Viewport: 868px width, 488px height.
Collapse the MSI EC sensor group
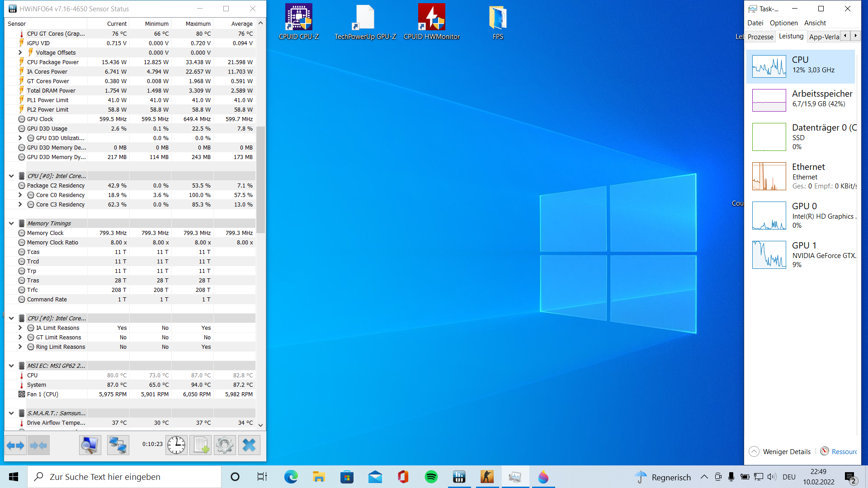click(x=11, y=366)
